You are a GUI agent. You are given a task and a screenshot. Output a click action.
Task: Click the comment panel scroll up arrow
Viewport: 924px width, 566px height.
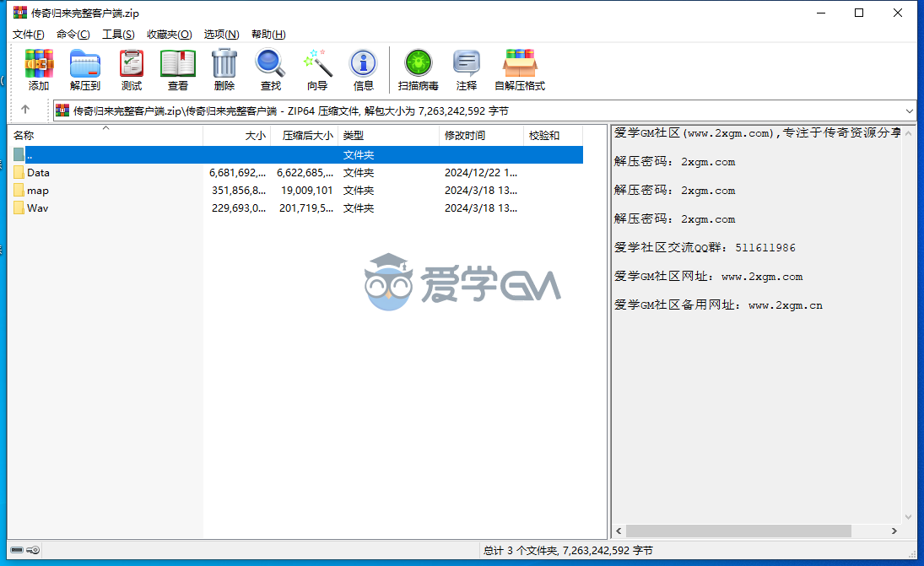(908, 133)
